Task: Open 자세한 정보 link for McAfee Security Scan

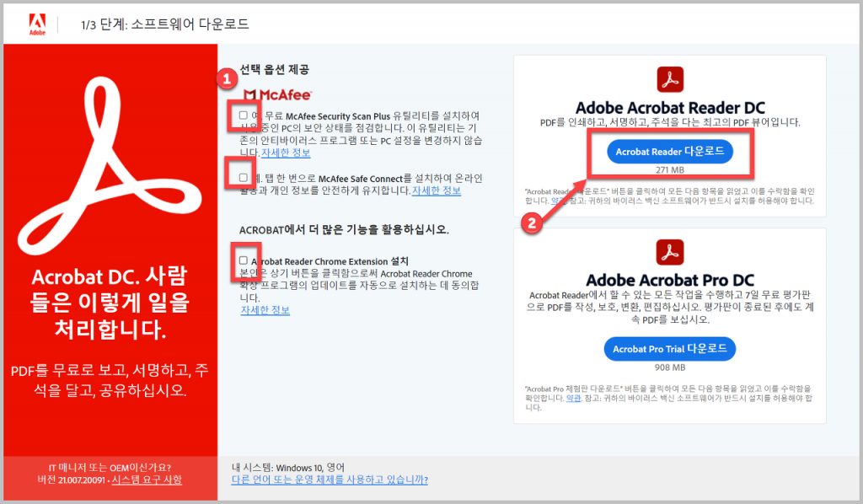Action: [x=286, y=153]
